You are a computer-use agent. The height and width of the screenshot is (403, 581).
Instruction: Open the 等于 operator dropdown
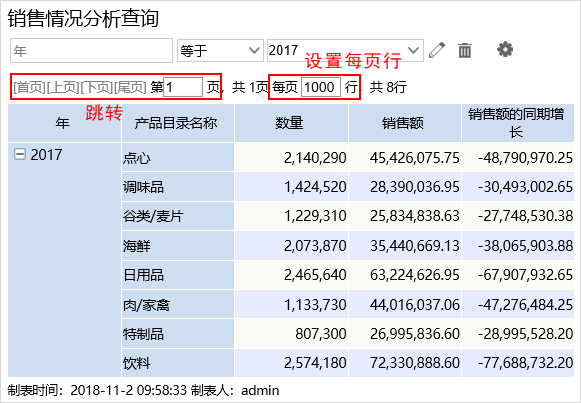pyautogui.click(x=220, y=50)
